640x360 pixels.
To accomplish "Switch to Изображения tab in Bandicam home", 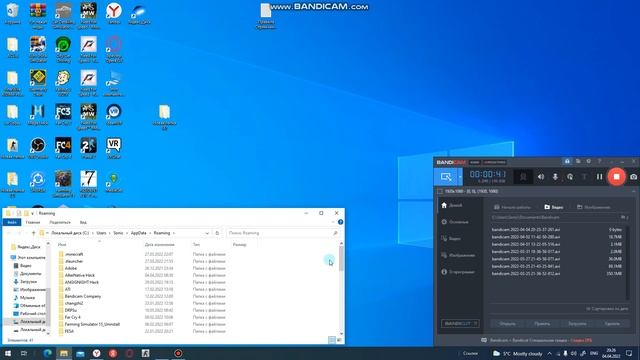I will point(593,207).
